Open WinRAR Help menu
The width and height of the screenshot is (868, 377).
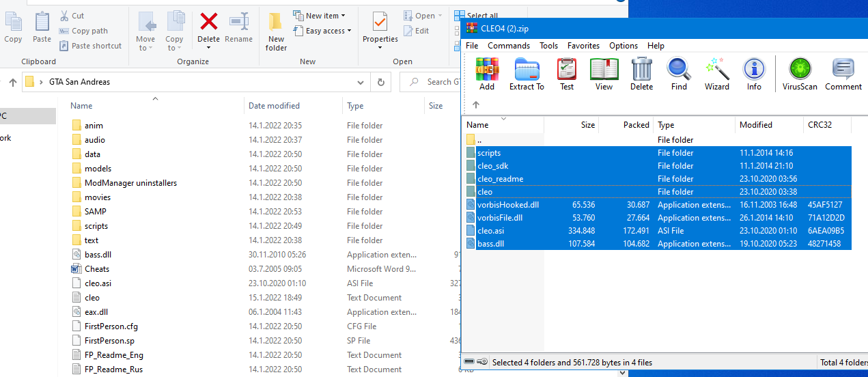pos(656,46)
